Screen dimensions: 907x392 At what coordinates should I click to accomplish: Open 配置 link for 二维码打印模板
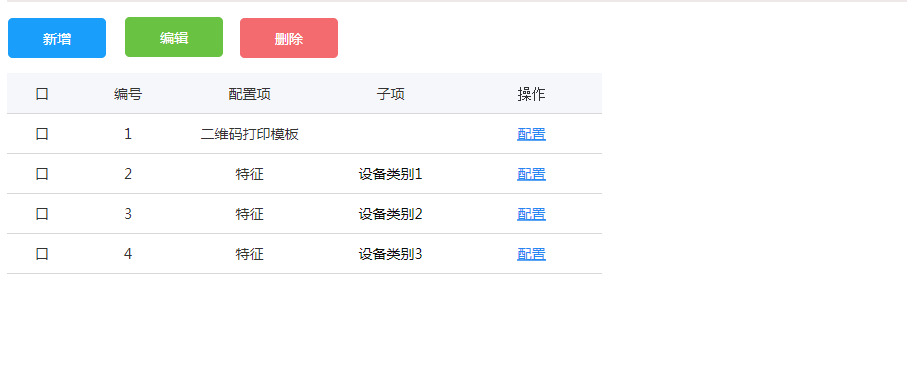[531, 134]
